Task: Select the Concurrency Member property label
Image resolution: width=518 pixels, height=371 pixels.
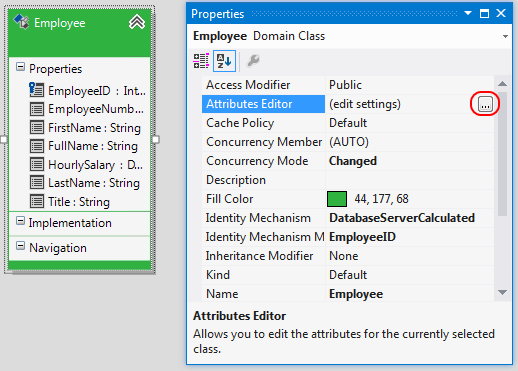Action: click(x=264, y=142)
